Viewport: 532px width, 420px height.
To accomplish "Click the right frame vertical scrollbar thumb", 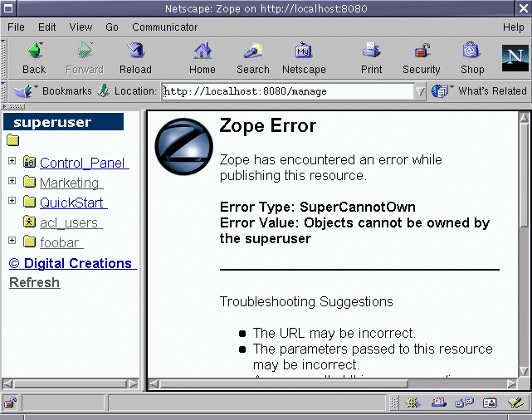I will pyautogui.click(x=524, y=175).
